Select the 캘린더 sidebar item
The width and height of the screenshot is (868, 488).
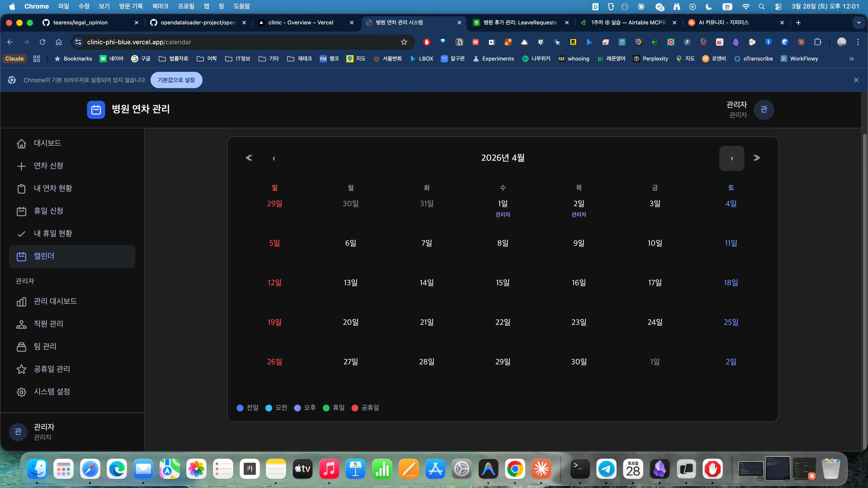coord(72,256)
